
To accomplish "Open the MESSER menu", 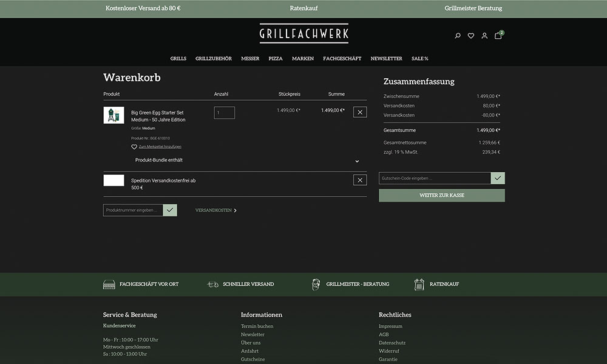I will pyautogui.click(x=250, y=58).
